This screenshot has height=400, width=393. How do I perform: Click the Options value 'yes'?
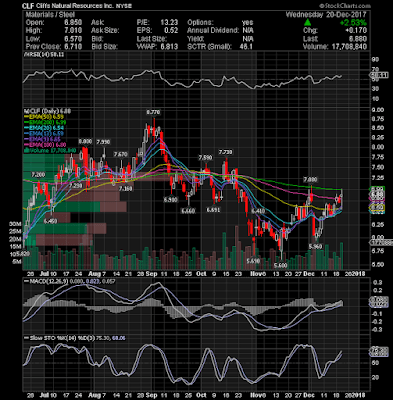pyautogui.click(x=247, y=23)
